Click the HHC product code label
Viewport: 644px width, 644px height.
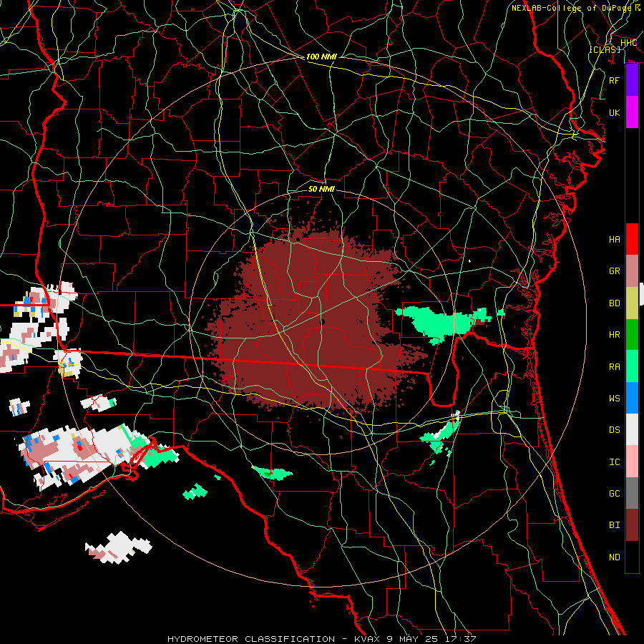click(x=629, y=43)
